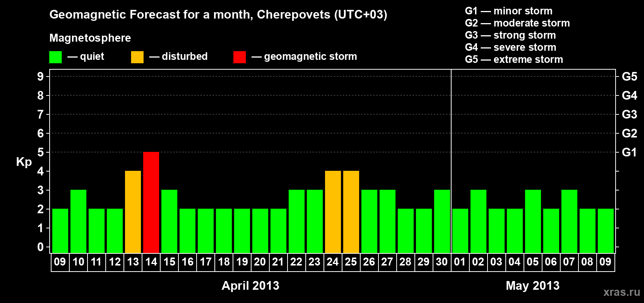Select the red storm bar for April 14
The image size is (644, 303).
pos(151,202)
